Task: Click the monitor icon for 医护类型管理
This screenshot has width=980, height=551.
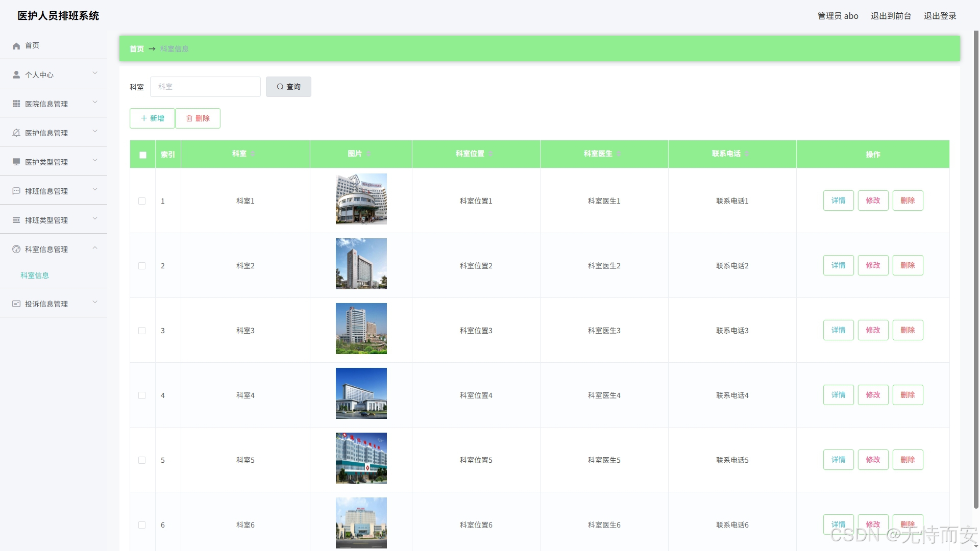Action: point(16,162)
